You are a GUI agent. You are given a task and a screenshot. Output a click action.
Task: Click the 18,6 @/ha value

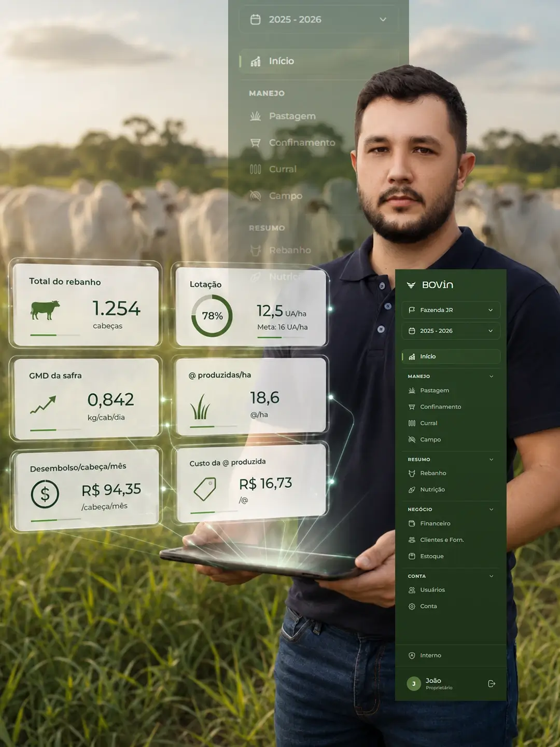pos(264,404)
